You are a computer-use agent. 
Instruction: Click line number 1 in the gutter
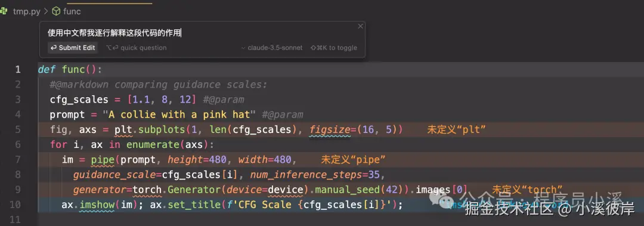click(x=18, y=69)
